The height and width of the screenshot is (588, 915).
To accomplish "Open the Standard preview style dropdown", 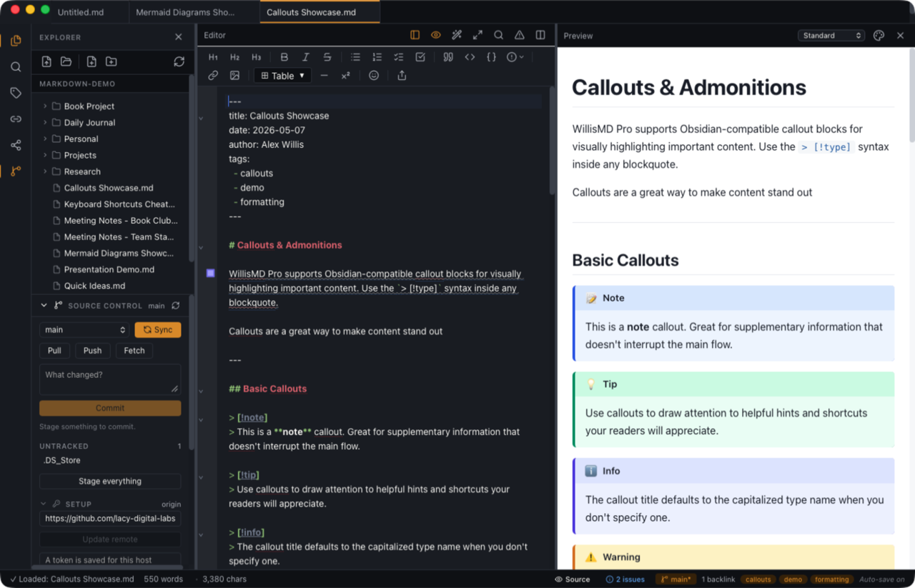I will pos(831,36).
